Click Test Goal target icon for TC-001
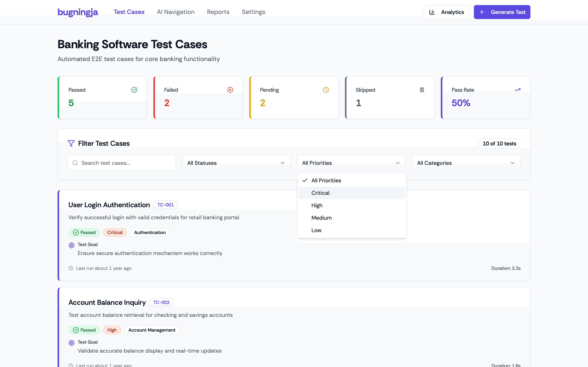 (71, 245)
